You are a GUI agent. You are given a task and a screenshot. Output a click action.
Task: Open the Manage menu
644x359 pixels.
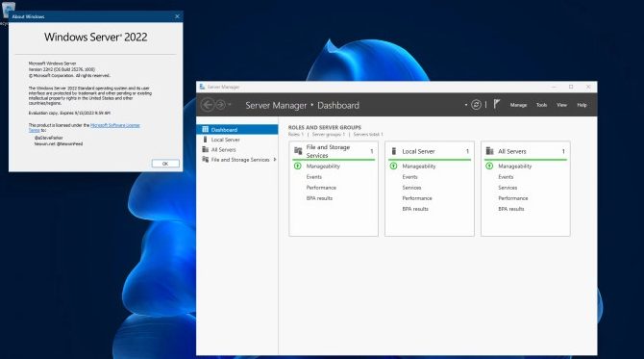coord(518,105)
